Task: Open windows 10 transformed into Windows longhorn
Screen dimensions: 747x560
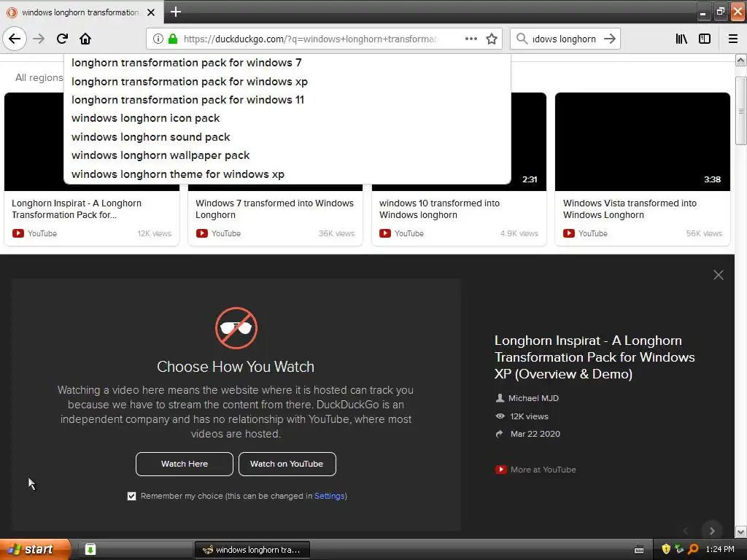Action: [439, 209]
